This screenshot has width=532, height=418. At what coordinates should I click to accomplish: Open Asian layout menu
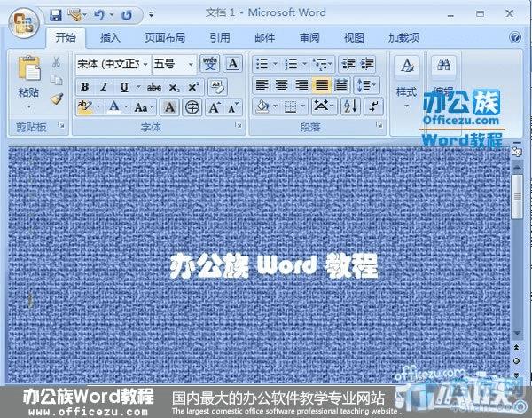coord(324,106)
